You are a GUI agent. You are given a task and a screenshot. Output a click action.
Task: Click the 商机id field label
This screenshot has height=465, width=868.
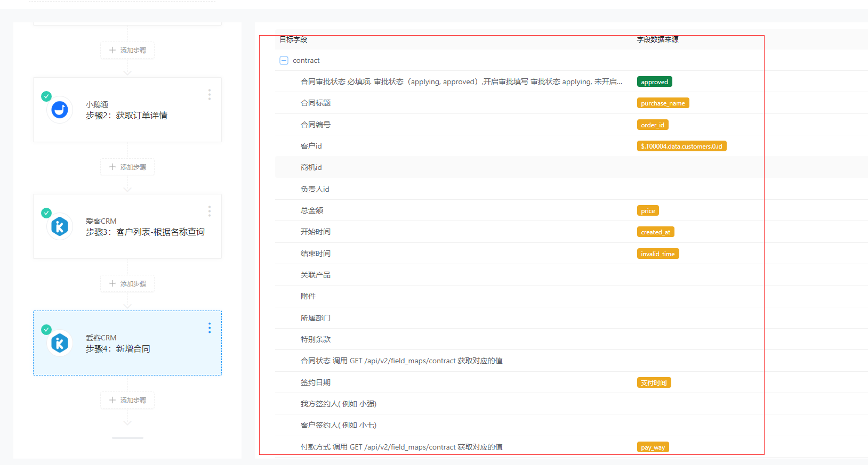311,167
